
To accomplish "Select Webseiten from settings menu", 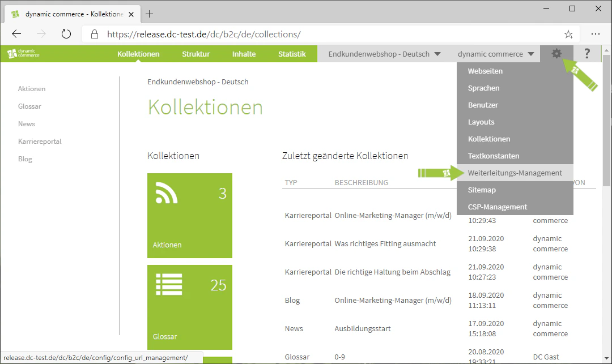I will tap(515, 71).
